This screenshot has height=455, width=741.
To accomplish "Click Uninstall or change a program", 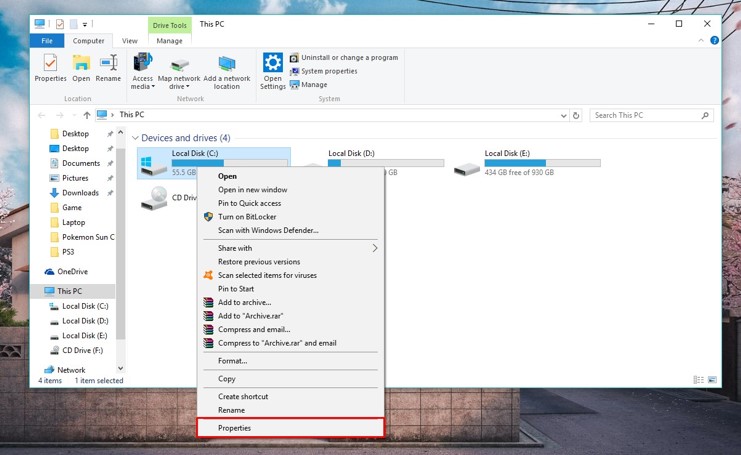I will (x=344, y=58).
